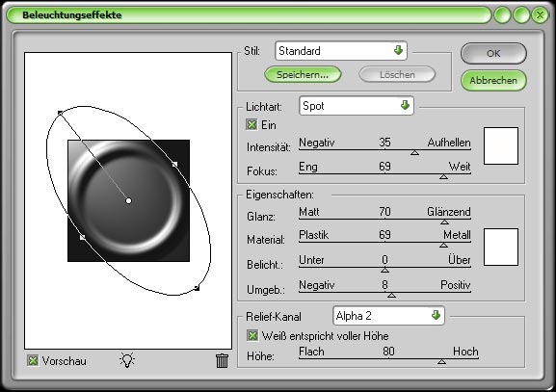Click the green arrow on the Relief-Kanal dropdown
The image size is (556, 392).
436,315
